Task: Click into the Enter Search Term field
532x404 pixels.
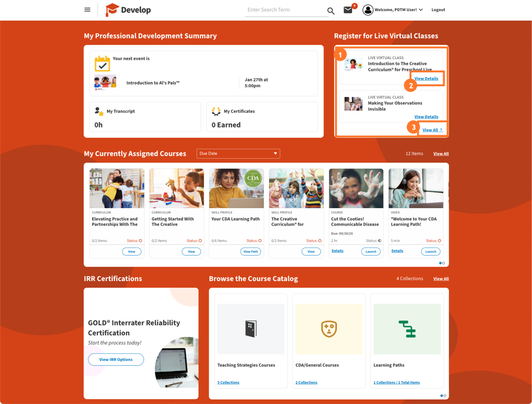Action: click(x=285, y=10)
